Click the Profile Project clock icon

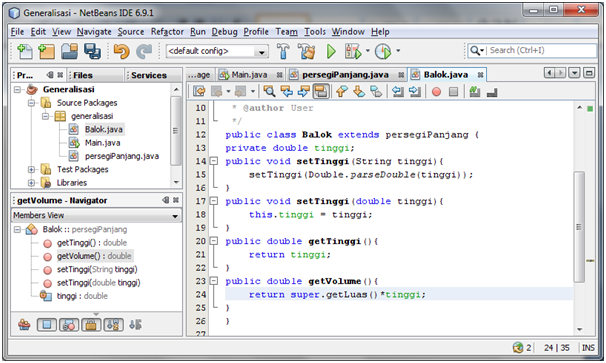click(x=383, y=51)
